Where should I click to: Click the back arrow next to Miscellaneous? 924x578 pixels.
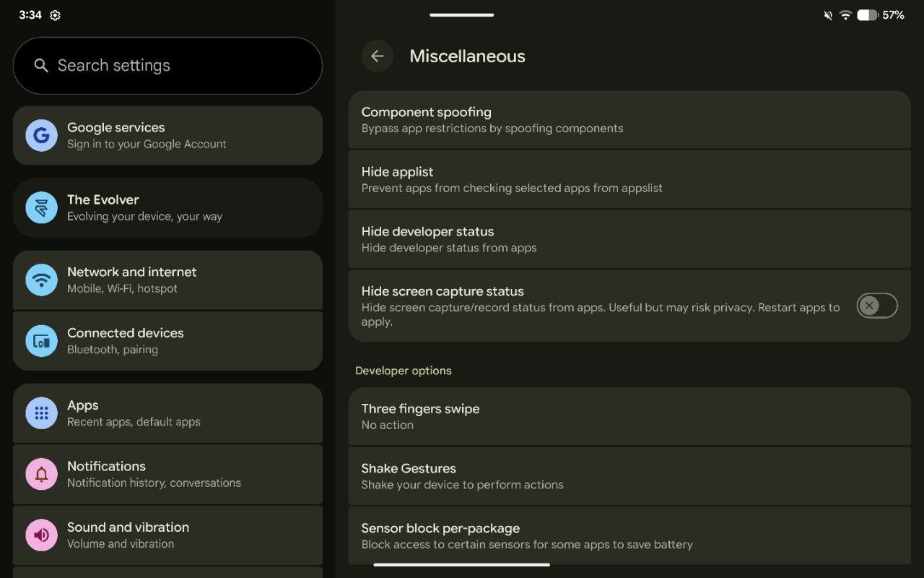pyautogui.click(x=377, y=56)
